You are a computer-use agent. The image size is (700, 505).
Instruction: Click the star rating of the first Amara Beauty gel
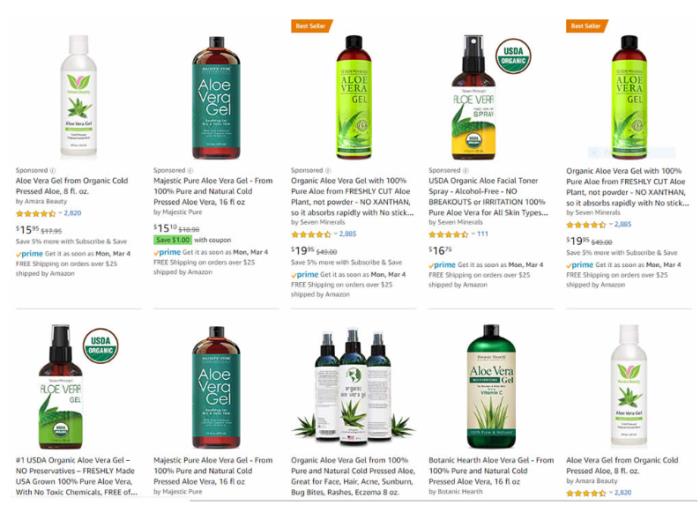(x=35, y=213)
